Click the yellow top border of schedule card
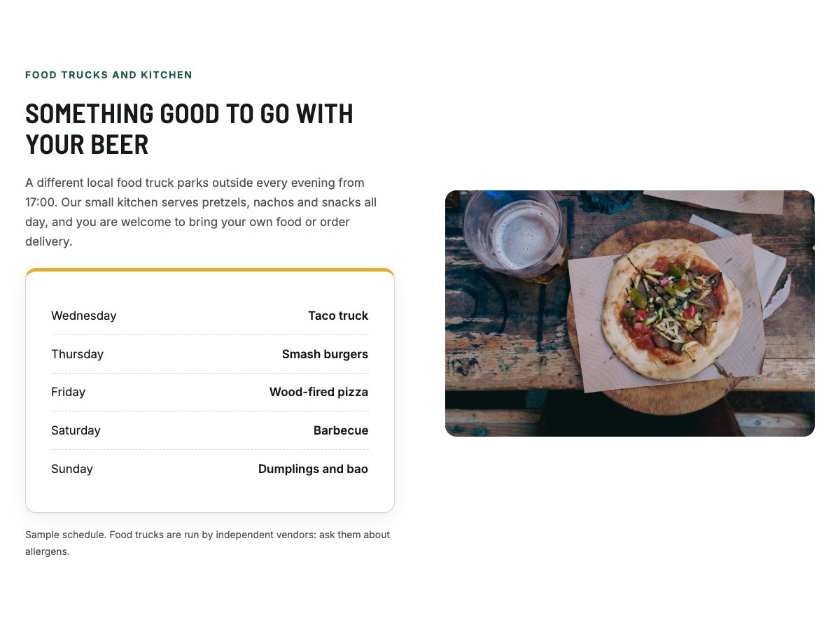The width and height of the screenshot is (840, 627). 210,269
